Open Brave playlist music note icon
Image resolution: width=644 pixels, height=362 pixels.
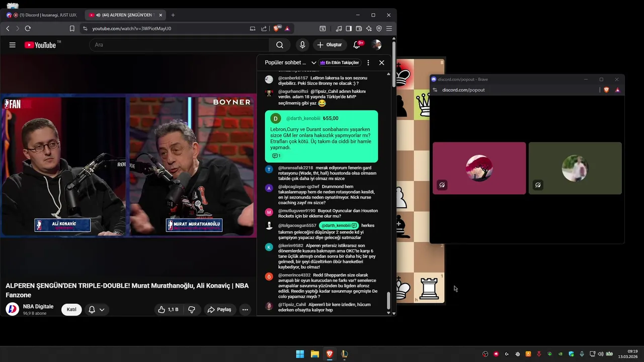click(339, 29)
